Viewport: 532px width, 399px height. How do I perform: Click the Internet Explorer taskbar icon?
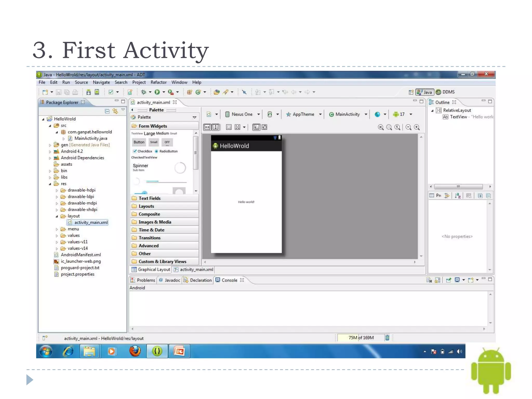[68, 351]
